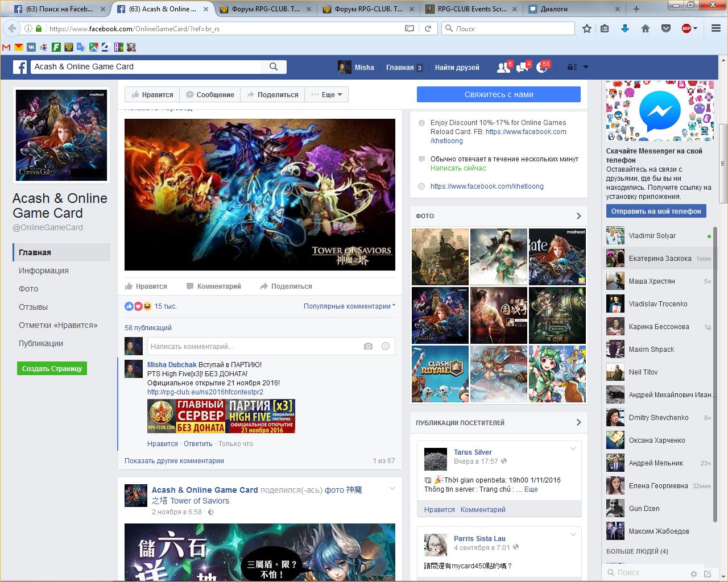The width and height of the screenshot is (728, 582).
Task: Open the Clash Royale photo thumbnail
Action: tap(440, 374)
